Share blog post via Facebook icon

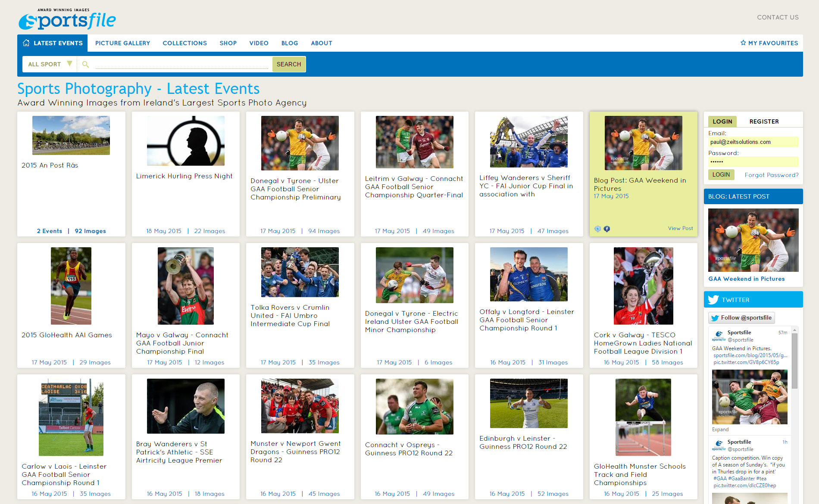(x=606, y=229)
